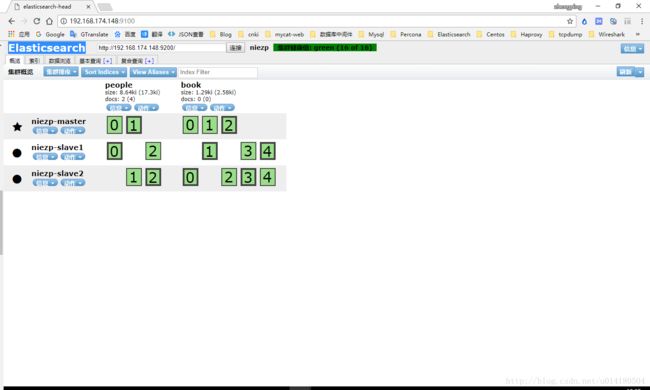Viewport: 650px width, 390px height.
Task: Click people shard 1 on niezp-master
Action: pos(134,125)
